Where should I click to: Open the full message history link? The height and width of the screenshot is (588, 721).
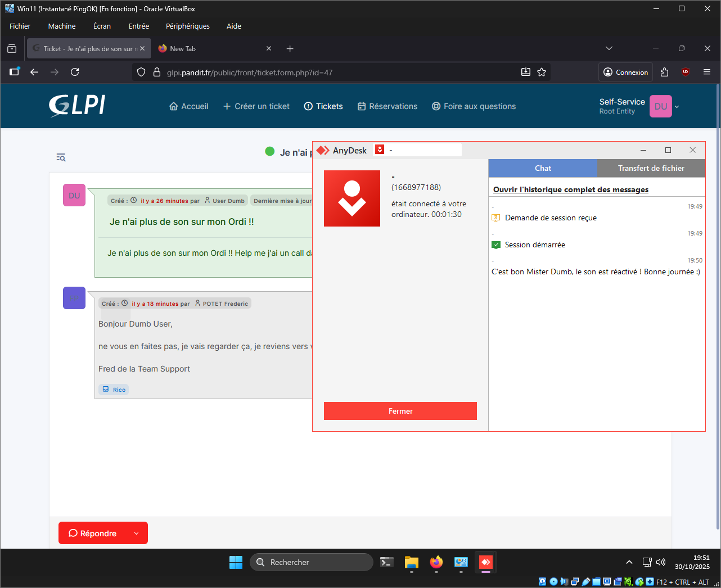570,189
